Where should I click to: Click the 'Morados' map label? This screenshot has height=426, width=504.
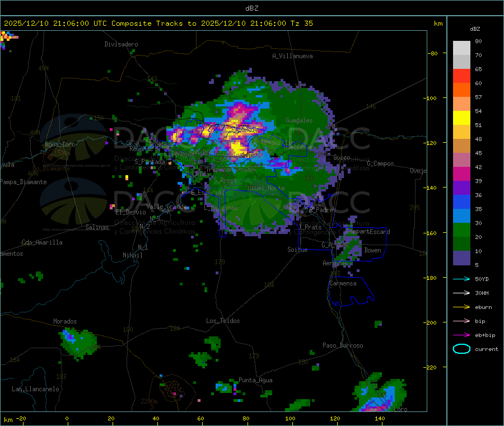(x=65, y=321)
